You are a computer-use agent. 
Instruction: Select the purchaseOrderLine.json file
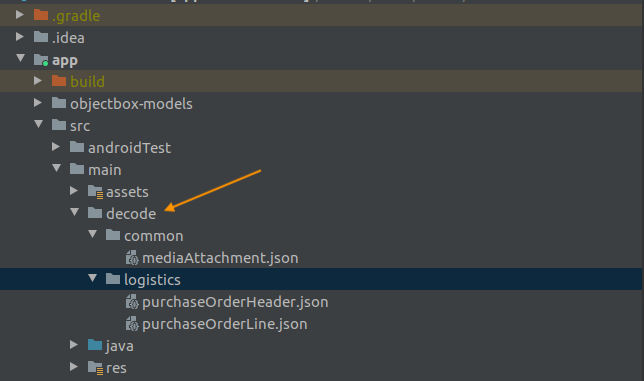[225, 324]
